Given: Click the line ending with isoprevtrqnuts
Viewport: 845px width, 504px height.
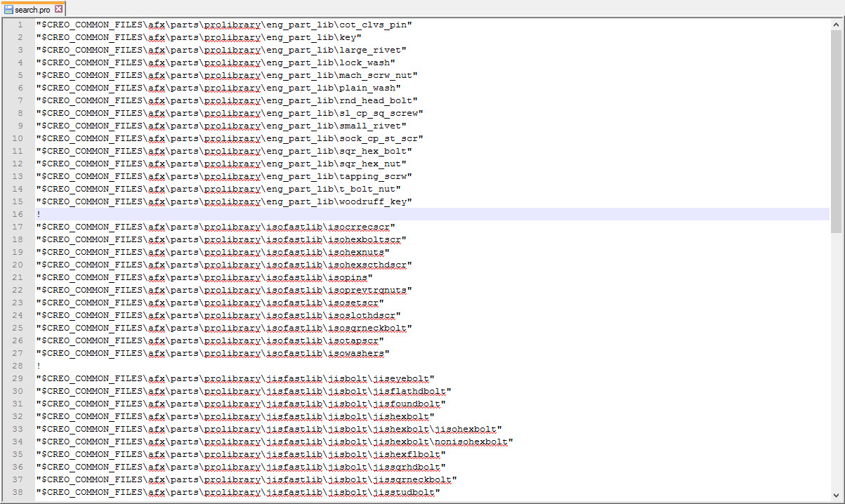Looking at the screenshot, I should point(224,290).
